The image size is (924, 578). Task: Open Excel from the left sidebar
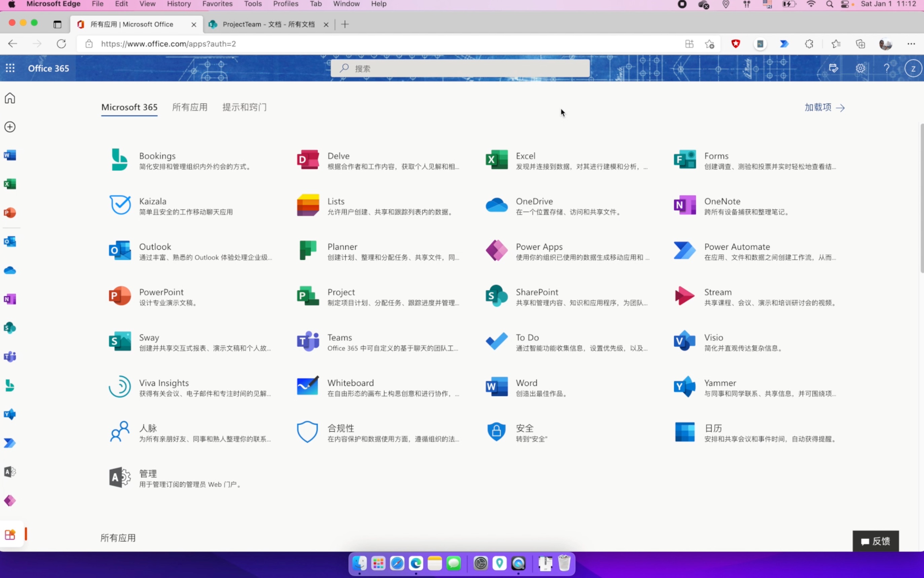tap(9, 184)
